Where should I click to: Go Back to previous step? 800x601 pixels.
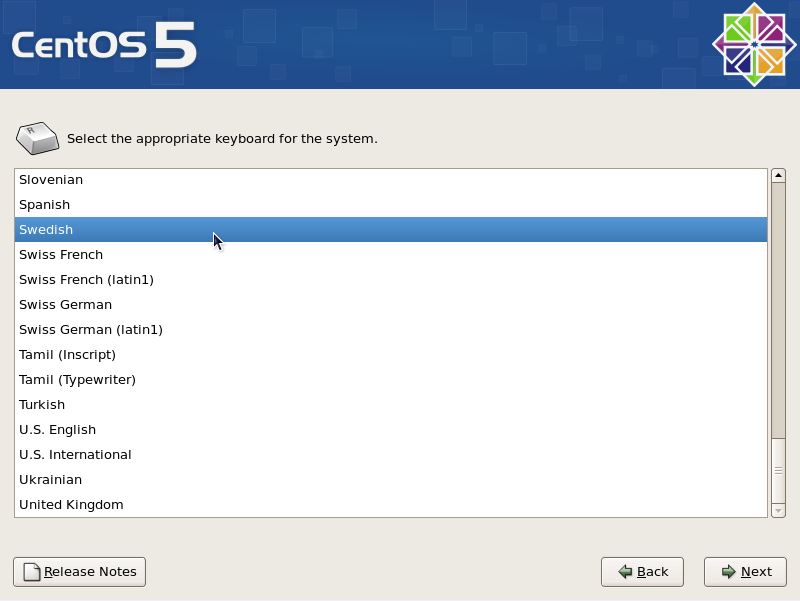[x=642, y=572]
